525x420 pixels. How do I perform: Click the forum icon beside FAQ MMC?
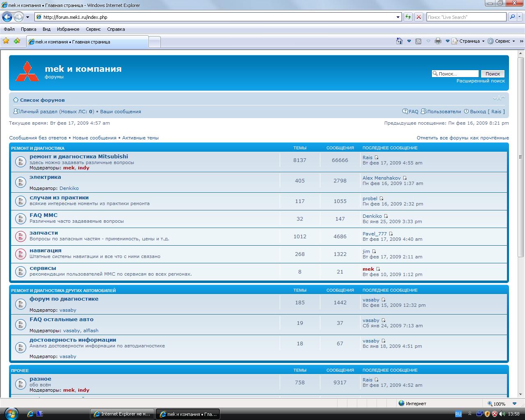[x=21, y=219]
